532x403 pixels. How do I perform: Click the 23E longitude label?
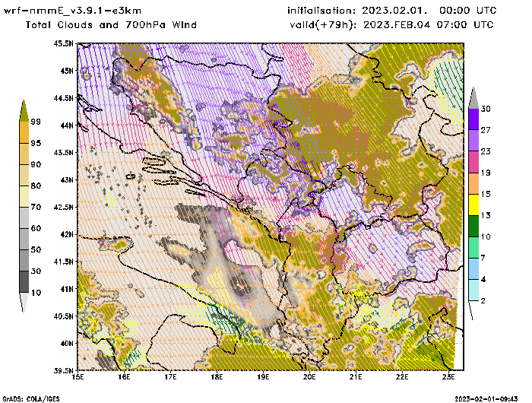[448, 377]
